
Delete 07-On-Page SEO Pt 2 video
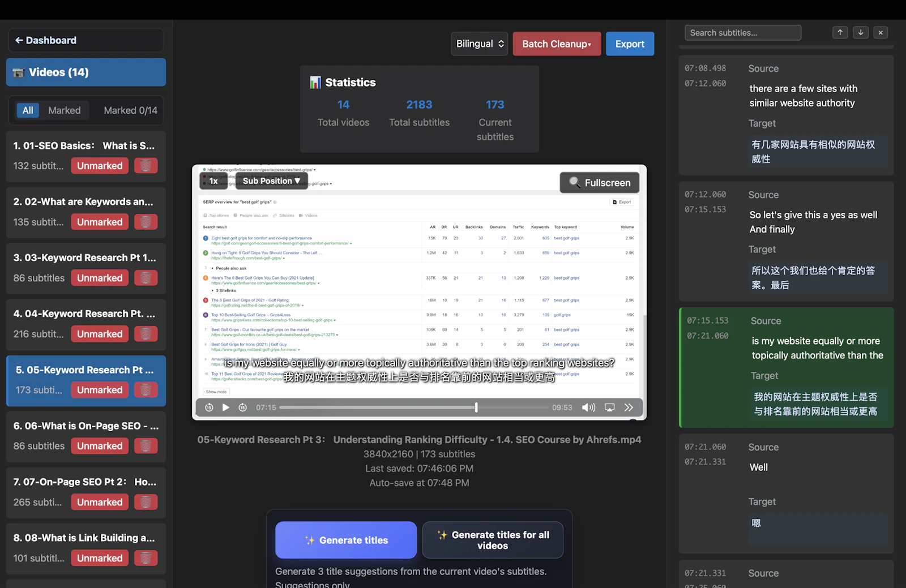(x=146, y=502)
